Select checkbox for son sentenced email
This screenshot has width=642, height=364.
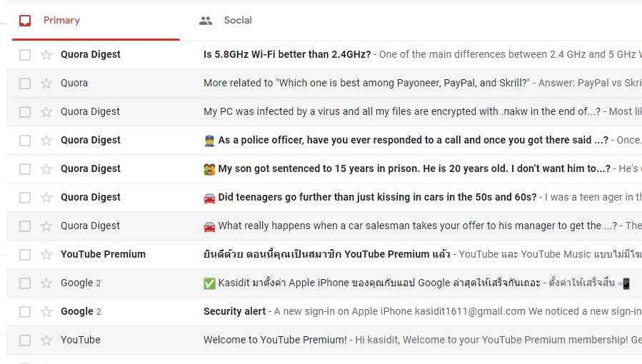[25, 169]
